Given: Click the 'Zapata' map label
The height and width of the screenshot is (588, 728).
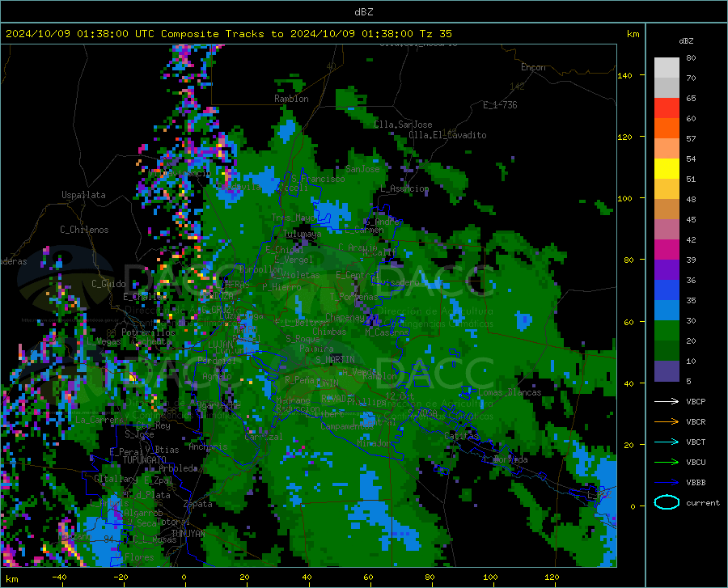Looking at the screenshot, I should [x=198, y=504].
